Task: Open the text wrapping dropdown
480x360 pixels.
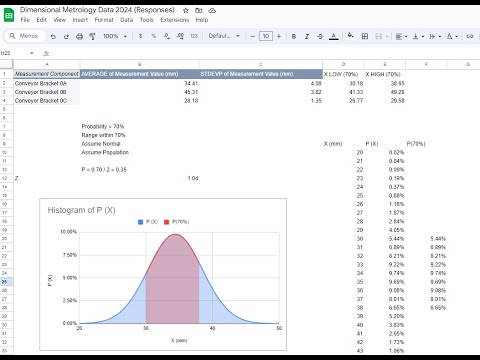Action: (435, 36)
